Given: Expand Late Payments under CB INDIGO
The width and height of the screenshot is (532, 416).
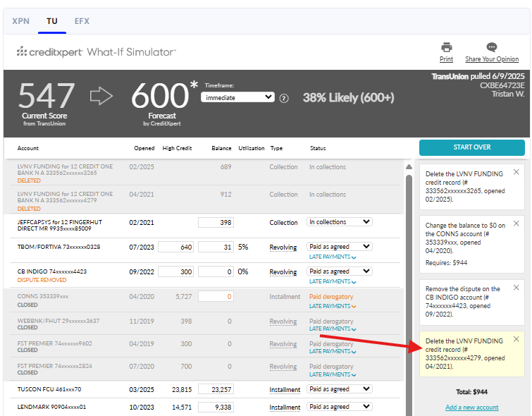Looking at the screenshot, I should [333, 280].
